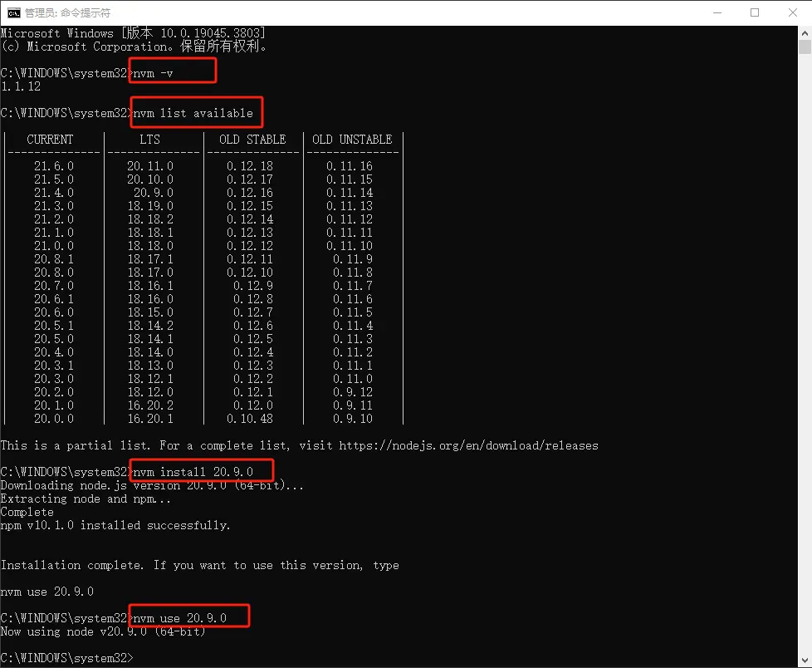Screen dimensions: 812x668
Task: Click the 'Installation complete. If you want' line
Action: pyautogui.click(x=200, y=565)
